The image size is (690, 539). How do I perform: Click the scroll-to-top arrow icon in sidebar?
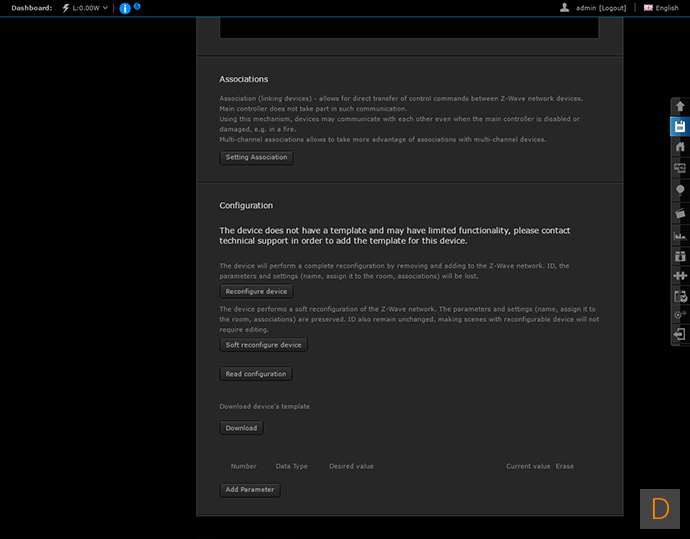(680, 106)
